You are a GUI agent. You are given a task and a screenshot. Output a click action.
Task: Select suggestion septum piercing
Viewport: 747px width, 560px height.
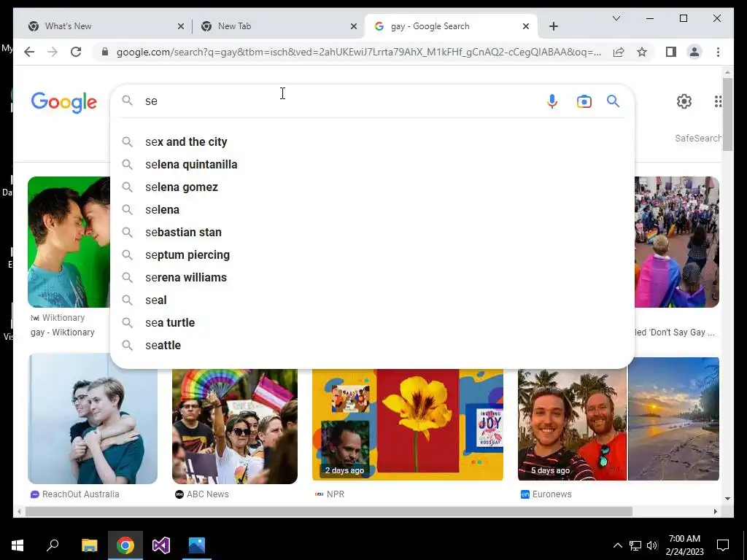click(x=372, y=254)
